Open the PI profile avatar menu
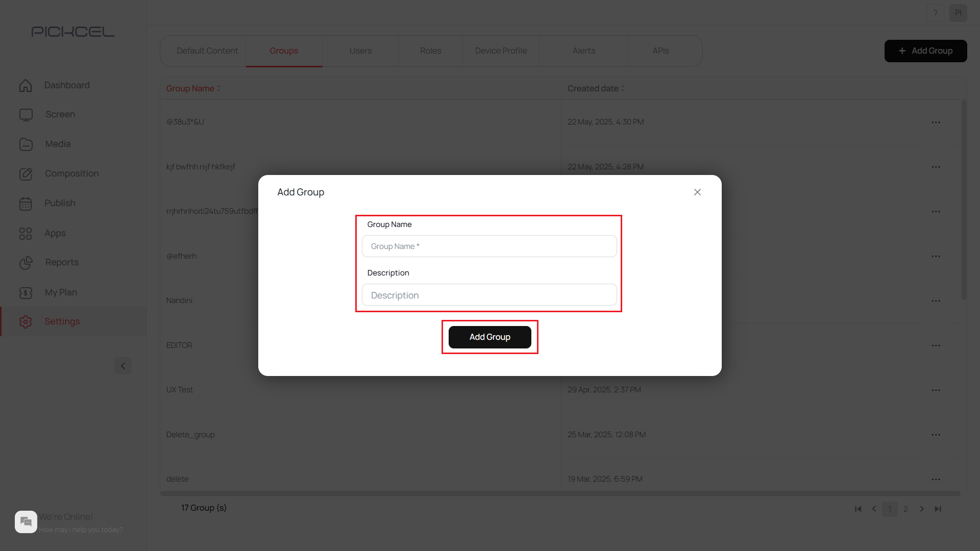This screenshot has width=980, height=551. click(x=959, y=13)
